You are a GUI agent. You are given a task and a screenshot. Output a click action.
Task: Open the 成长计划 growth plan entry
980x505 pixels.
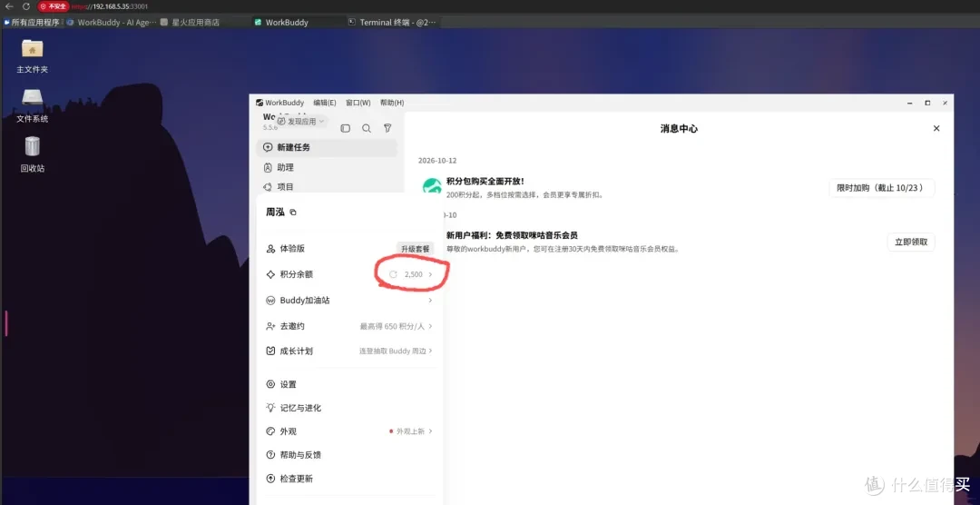tap(349, 352)
